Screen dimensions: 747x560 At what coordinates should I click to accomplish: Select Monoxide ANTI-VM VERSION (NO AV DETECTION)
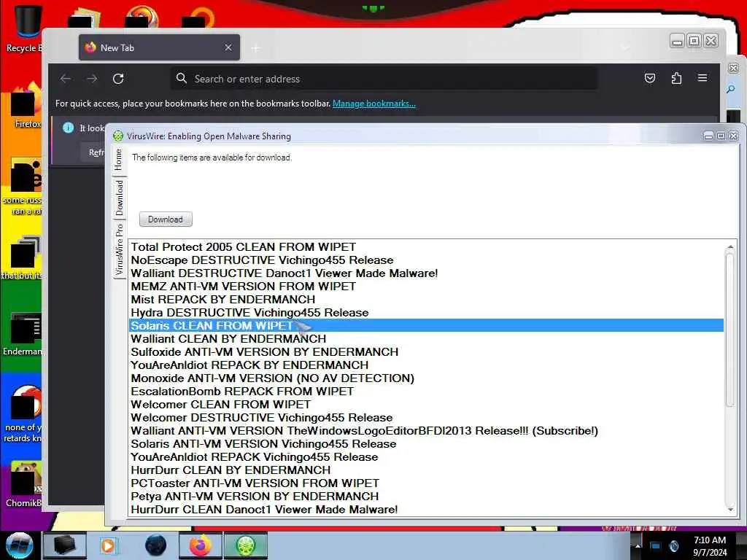click(x=426, y=378)
